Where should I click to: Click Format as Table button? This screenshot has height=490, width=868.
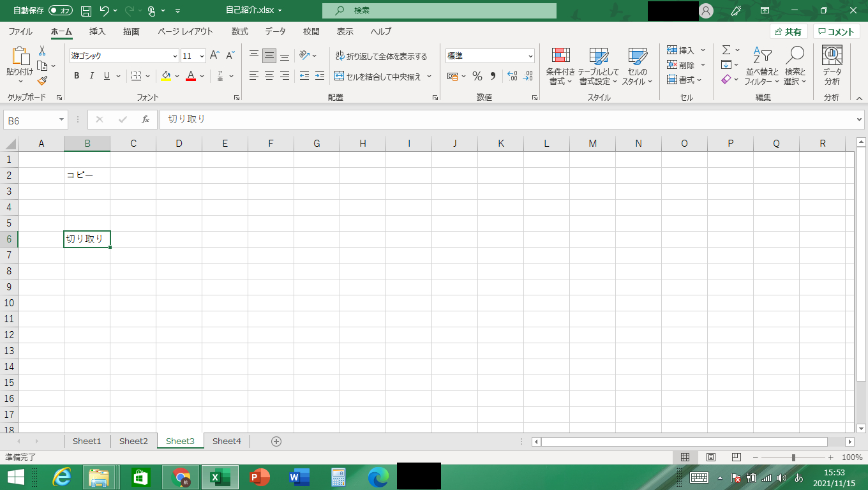tap(598, 66)
